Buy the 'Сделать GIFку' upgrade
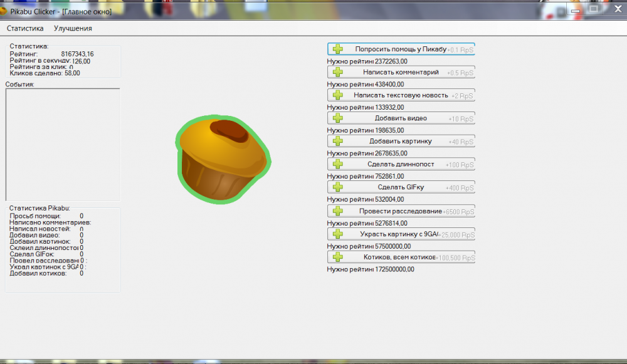627x364 pixels. (x=401, y=187)
